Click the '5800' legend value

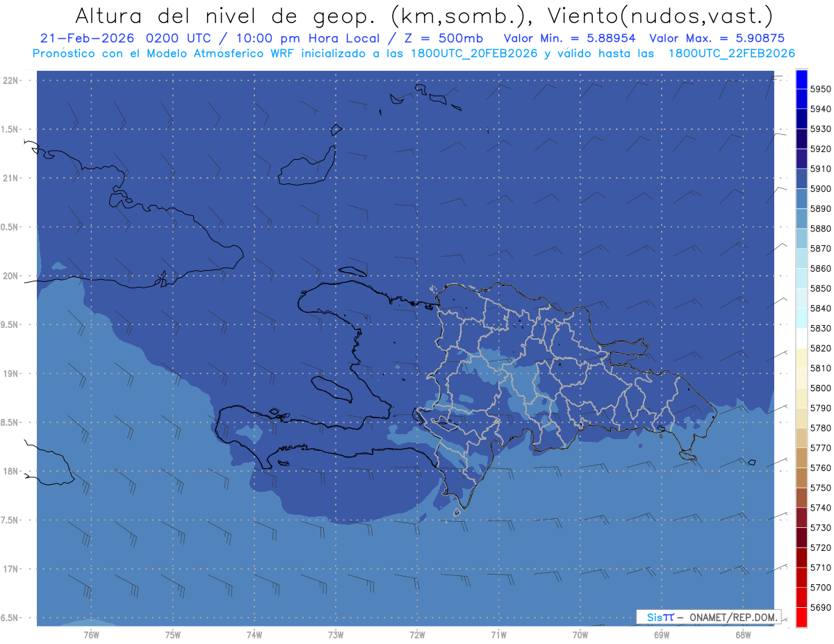(x=820, y=388)
